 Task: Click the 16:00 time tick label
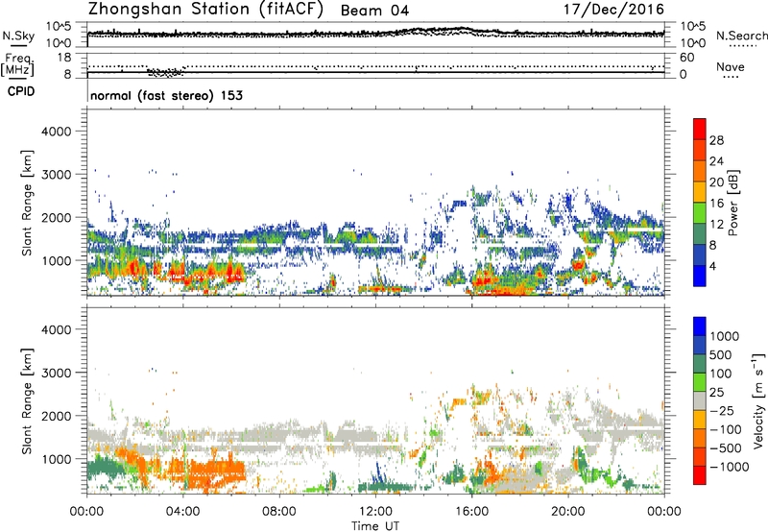471,512
